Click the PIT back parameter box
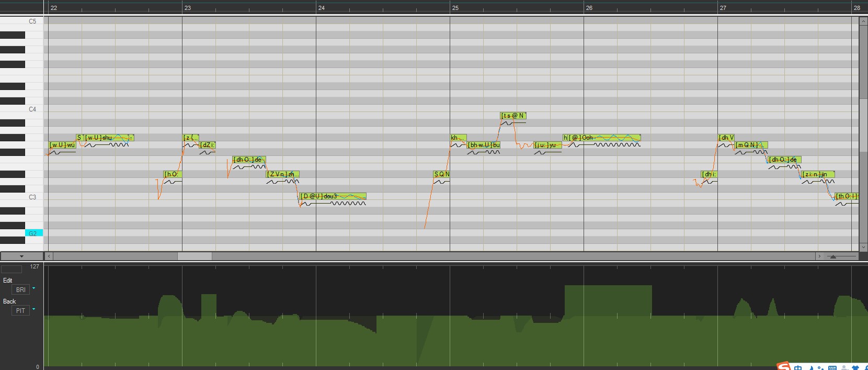 (x=20, y=310)
